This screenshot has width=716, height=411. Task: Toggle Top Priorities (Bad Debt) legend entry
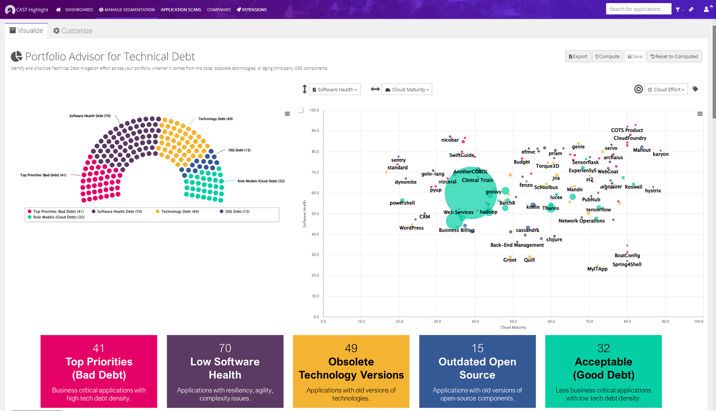[58, 211]
